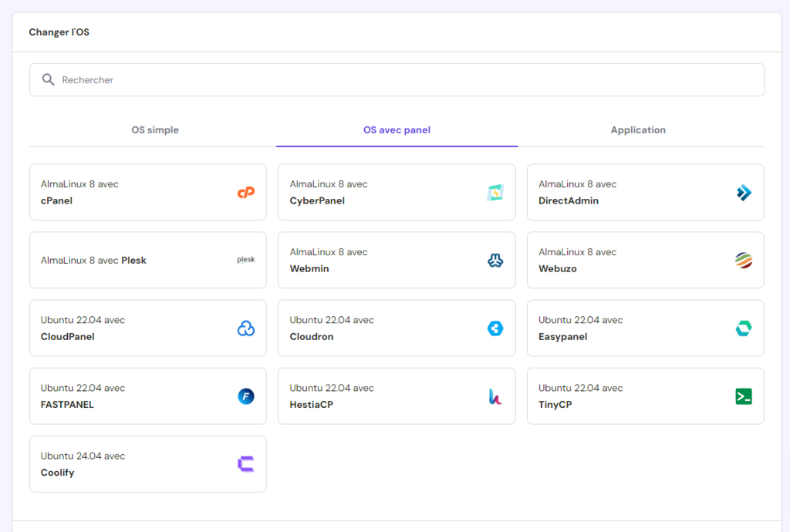Image resolution: width=790 pixels, height=532 pixels.
Task: Select the OS avec panel tab
Action: pyautogui.click(x=397, y=130)
